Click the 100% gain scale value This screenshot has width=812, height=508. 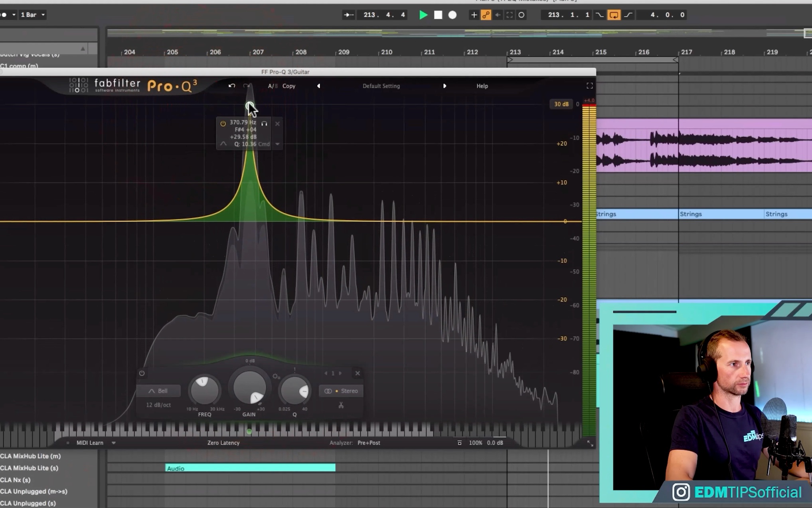[475, 443]
